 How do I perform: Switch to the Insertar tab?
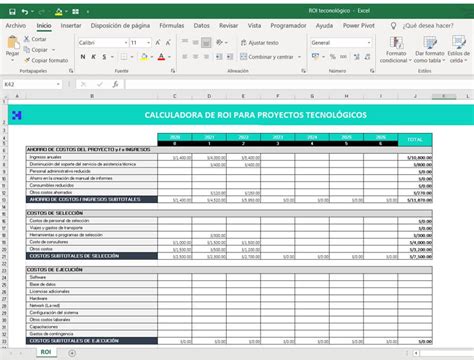pyautogui.click(x=71, y=26)
